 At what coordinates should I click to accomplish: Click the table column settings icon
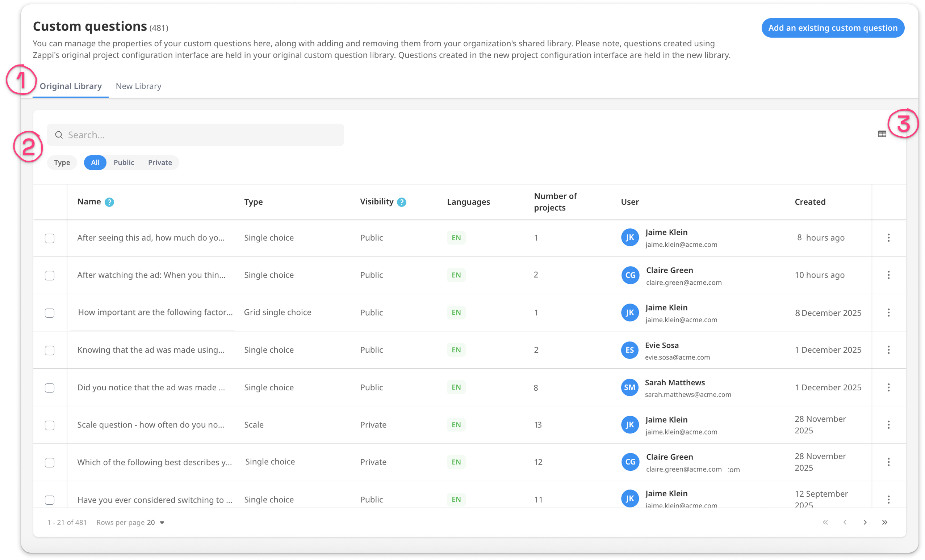[882, 134]
